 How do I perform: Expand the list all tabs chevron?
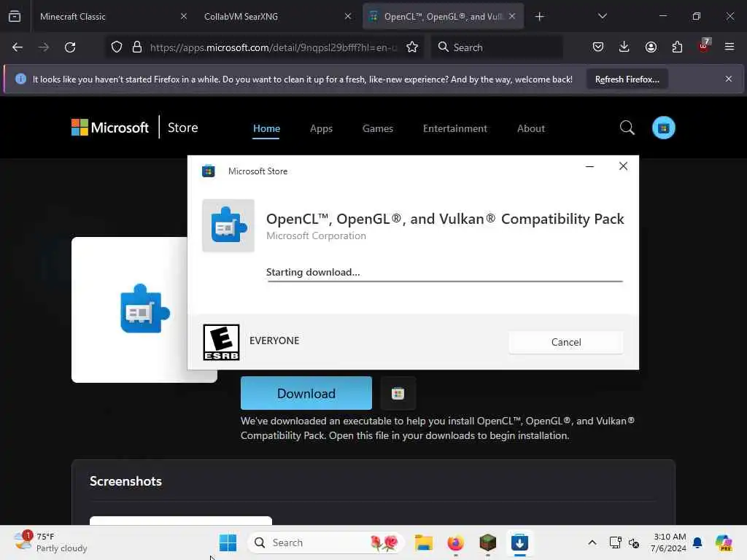(602, 17)
